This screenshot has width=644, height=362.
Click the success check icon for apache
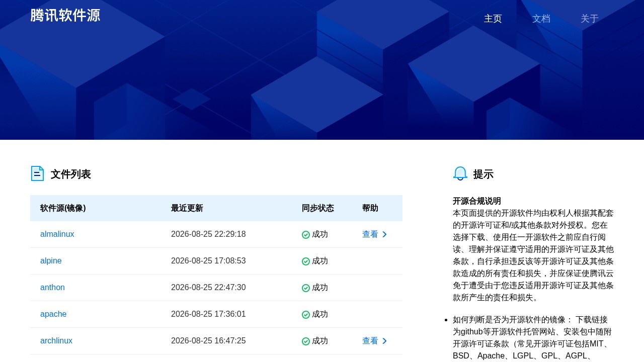click(306, 315)
